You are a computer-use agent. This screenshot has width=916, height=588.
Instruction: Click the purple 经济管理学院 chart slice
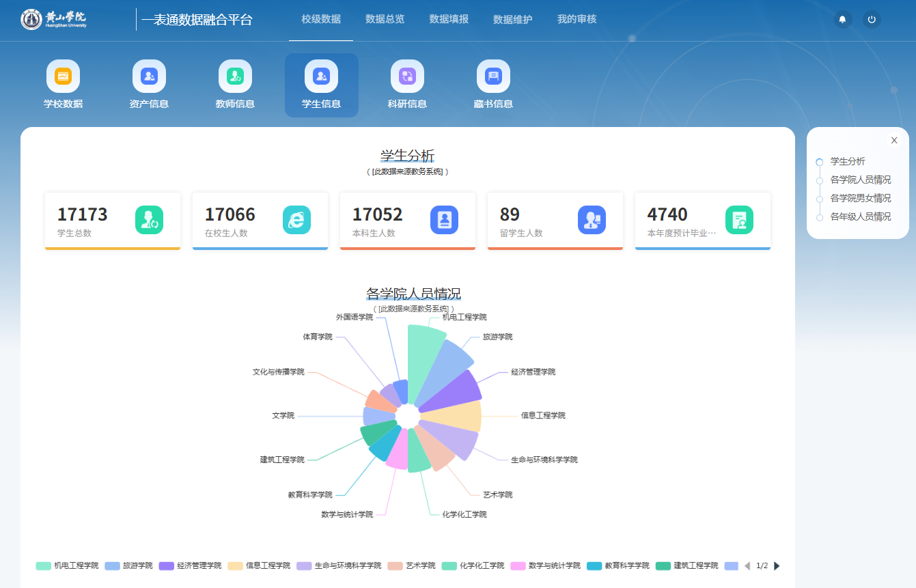(458, 393)
